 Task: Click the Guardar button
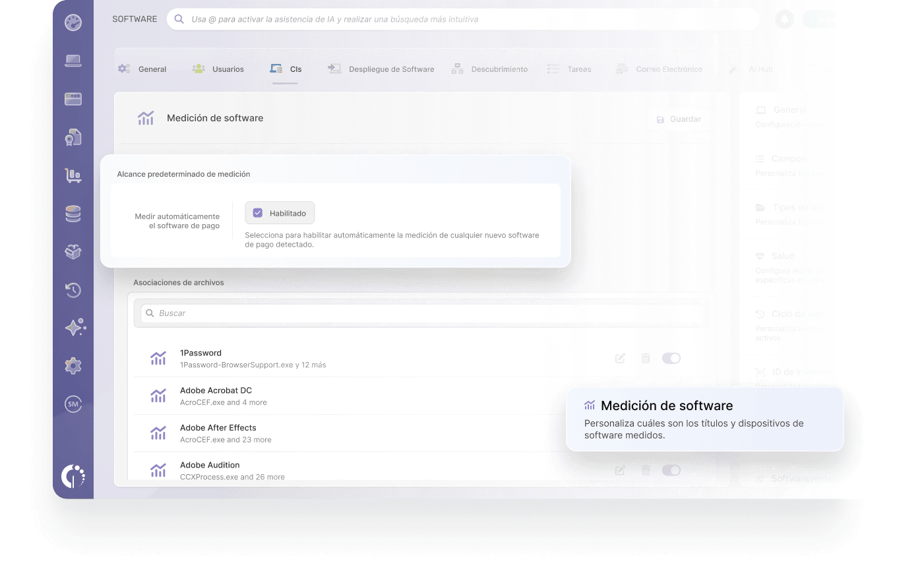click(x=679, y=119)
